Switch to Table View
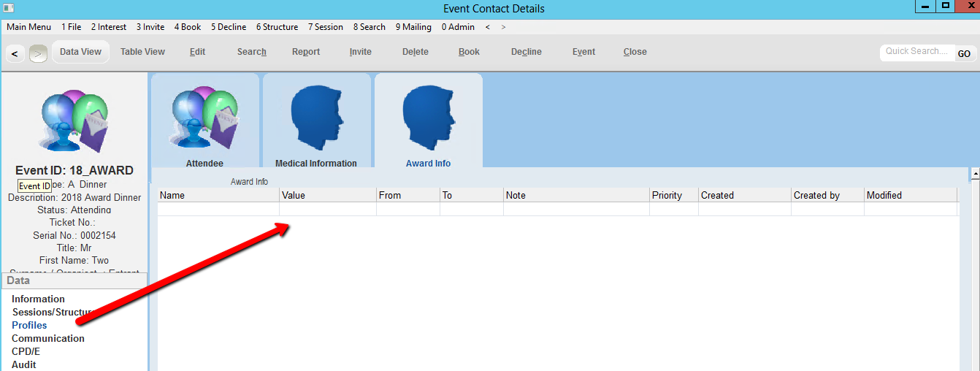Viewport: 980px width, 371px height. point(142,52)
